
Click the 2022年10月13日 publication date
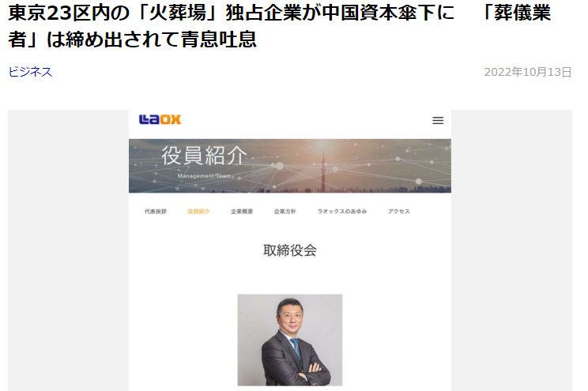tap(528, 72)
